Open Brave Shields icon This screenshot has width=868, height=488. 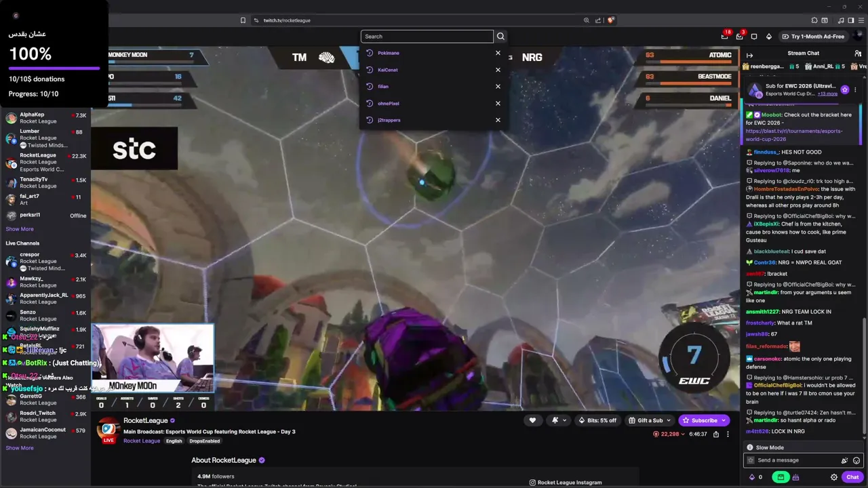[611, 20]
